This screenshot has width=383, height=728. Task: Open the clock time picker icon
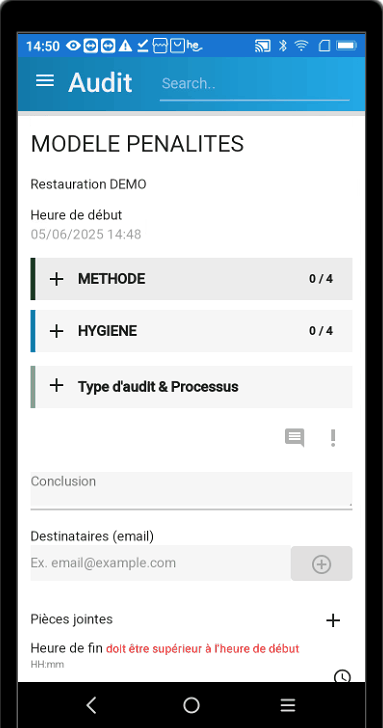[x=342, y=677]
